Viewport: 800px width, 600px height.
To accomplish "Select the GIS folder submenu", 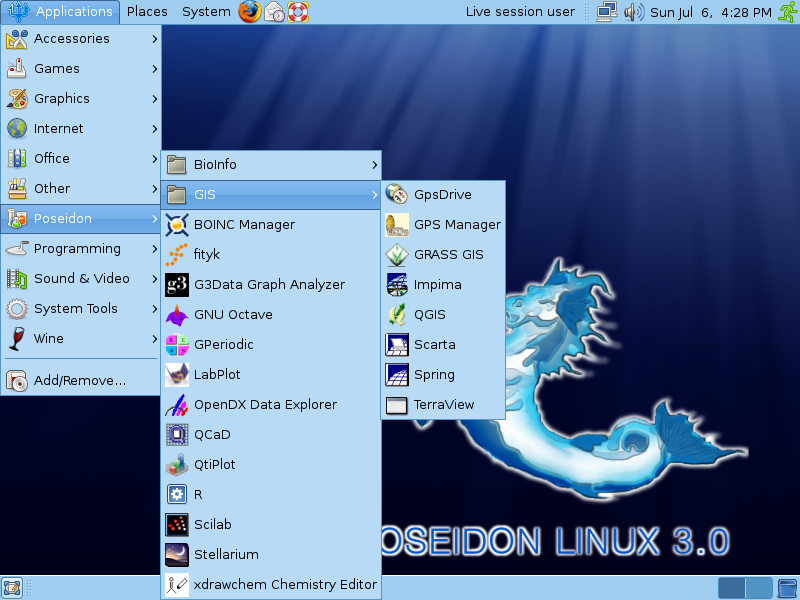I will click(x=271, y=195).
